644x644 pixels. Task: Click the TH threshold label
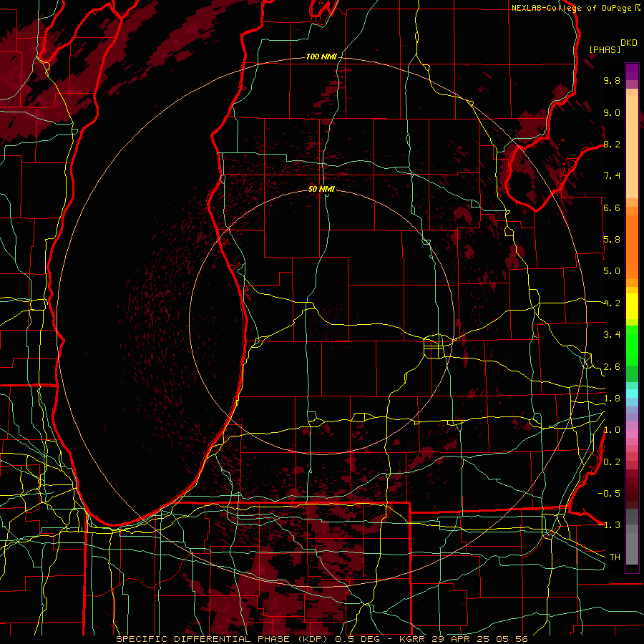[x=615, y=557]
